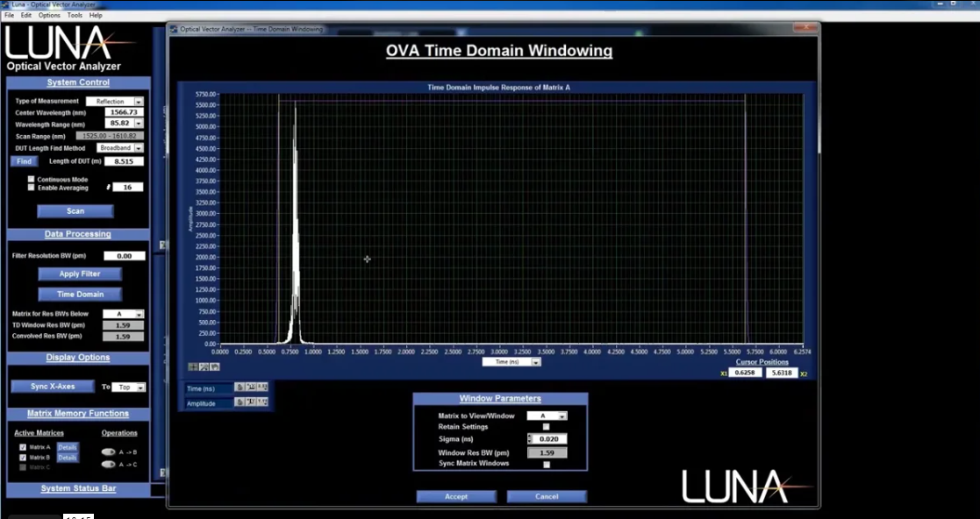Select the pan hand tool in graph palette

point(215,366)
